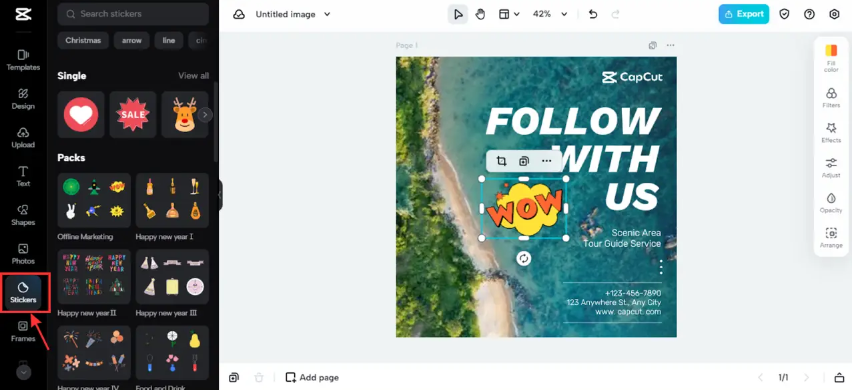Screen dimensions: 852x390
Task: Open the Arrange panel
Action: (x=831, y=238)
